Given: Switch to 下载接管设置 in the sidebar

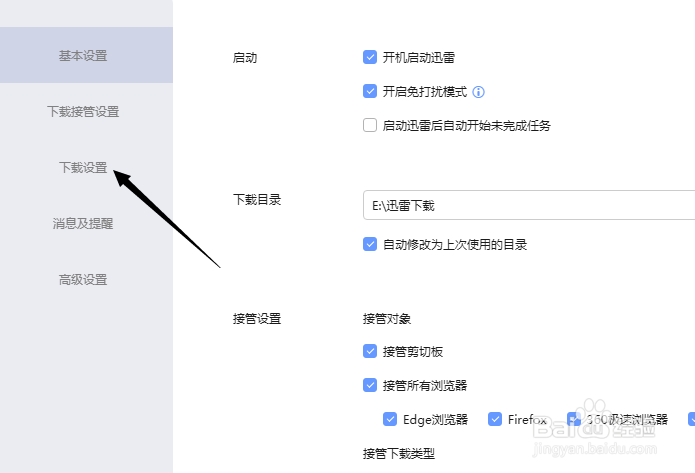Looking at the screenshot, I should tap(83, 111).
